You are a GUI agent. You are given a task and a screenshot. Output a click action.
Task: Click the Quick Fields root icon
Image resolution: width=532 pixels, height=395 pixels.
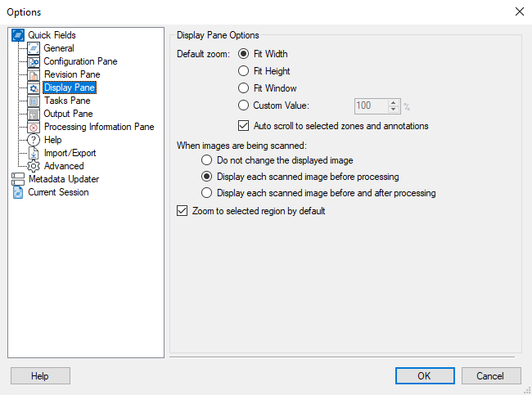coord(18,35)
